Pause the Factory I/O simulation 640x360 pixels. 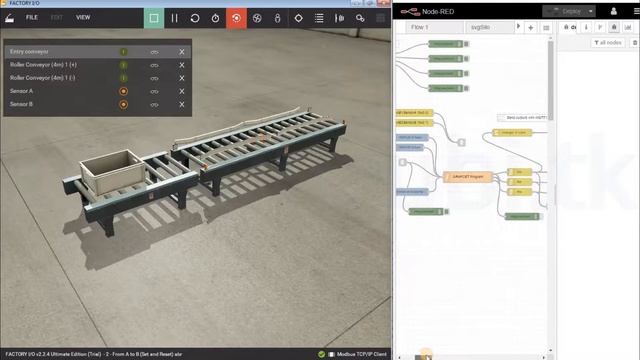point(174,18)
